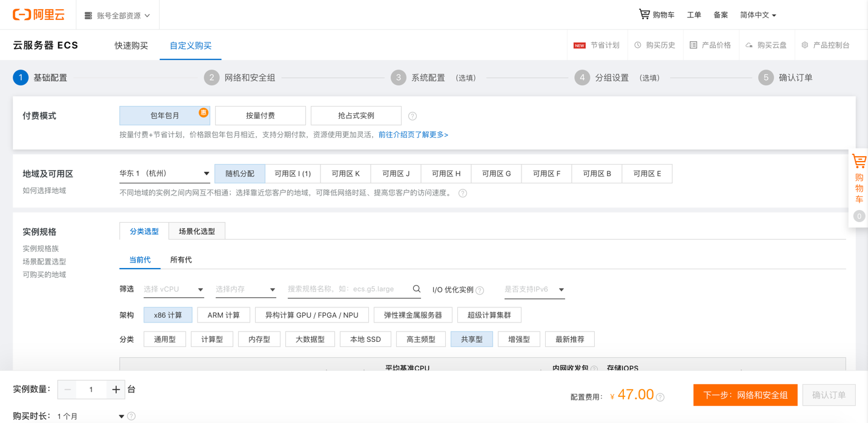The height and width of the screenshot is (423, 868).
Task: Click the 产品控制台 gear icon
Action: point(805,45)
